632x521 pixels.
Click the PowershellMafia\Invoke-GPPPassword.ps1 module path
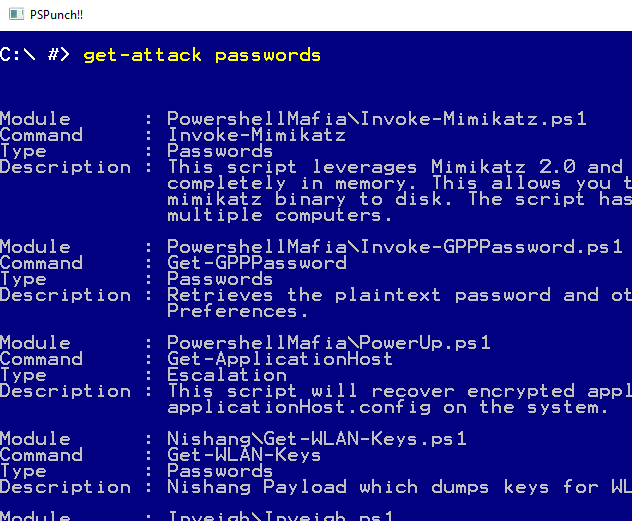tap(394, 247)
